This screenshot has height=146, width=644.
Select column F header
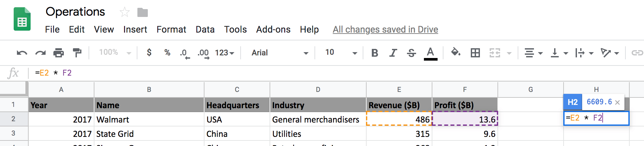tap(465, 90)
